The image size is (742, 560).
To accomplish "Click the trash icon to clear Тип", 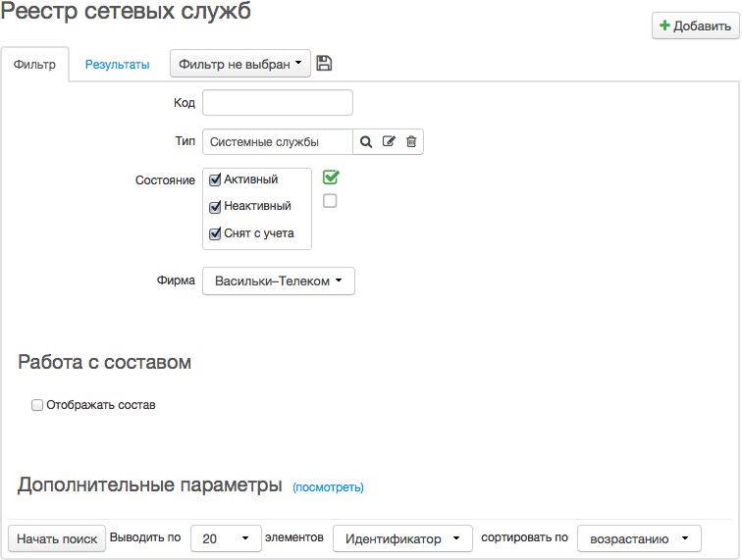I will click(411, 142).
